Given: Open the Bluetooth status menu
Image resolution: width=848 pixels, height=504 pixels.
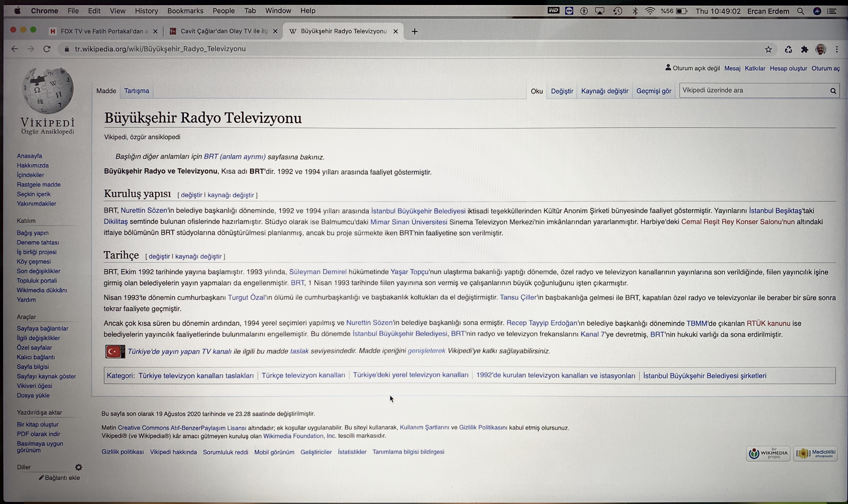Looking at the screenshot, I should tap(635, 11).
